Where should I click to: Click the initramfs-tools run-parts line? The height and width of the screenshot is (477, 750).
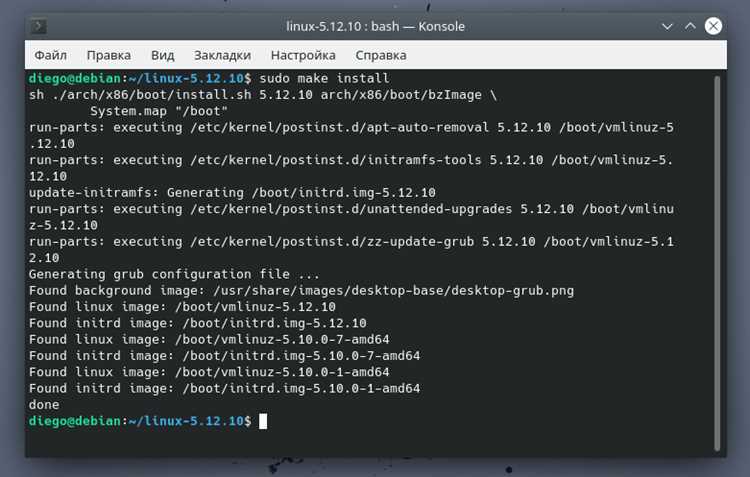(x=352, y=168)
